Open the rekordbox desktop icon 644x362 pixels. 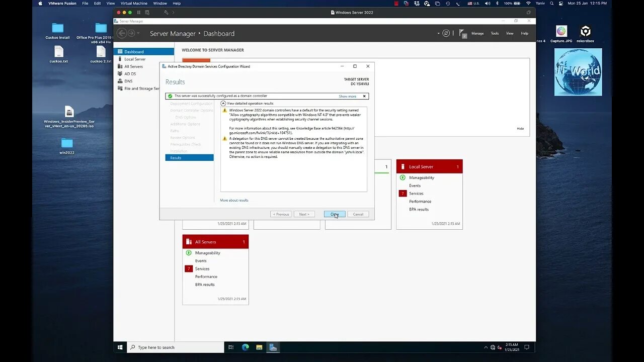pyautogui.click(x=585, y=34)
